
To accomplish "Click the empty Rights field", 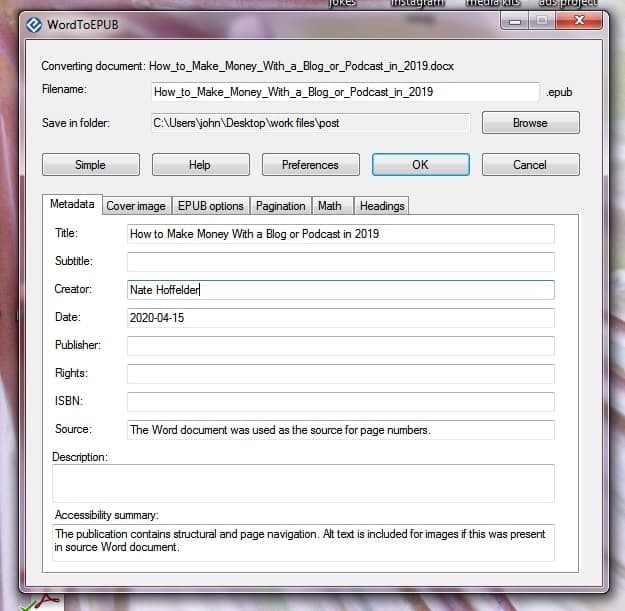I will (341, 374).
